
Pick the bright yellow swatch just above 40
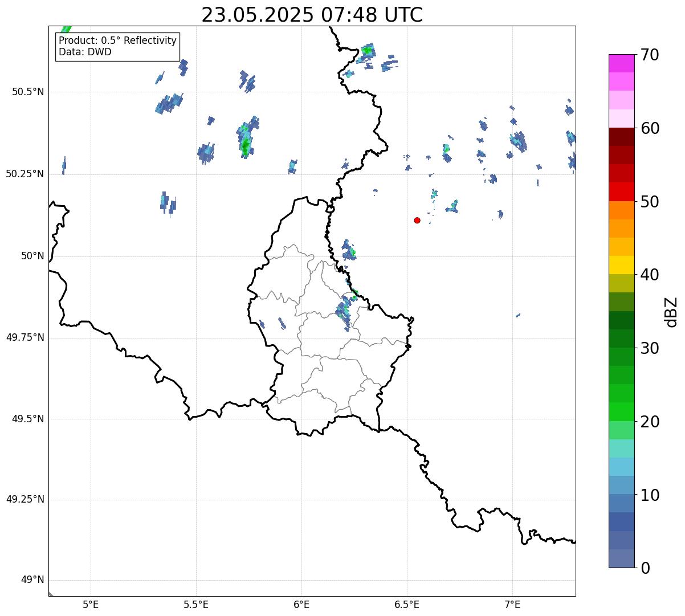(621, 265)
